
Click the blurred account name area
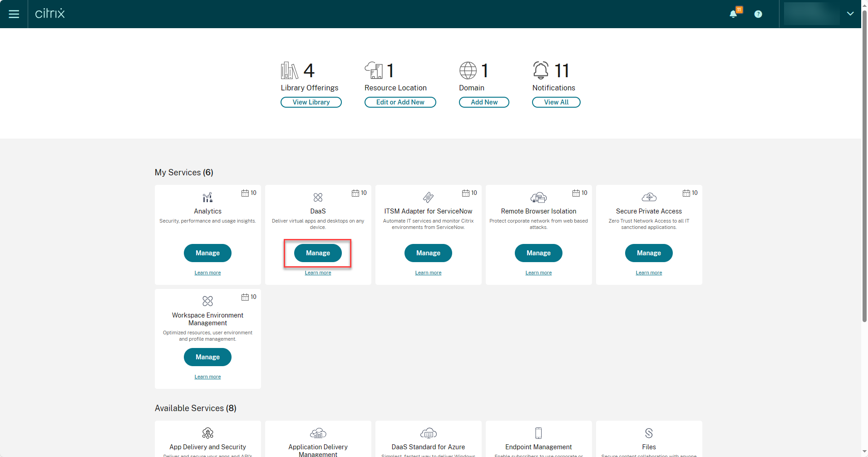pyautogui.click(x=812, y=14)
